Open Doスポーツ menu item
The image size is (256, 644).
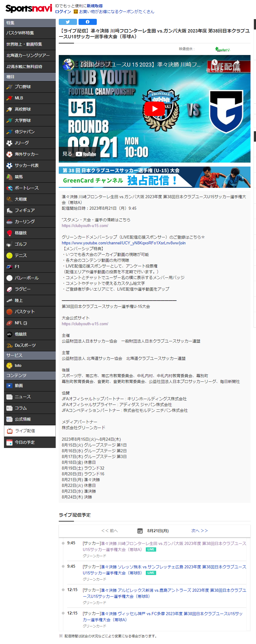[30, 346]
